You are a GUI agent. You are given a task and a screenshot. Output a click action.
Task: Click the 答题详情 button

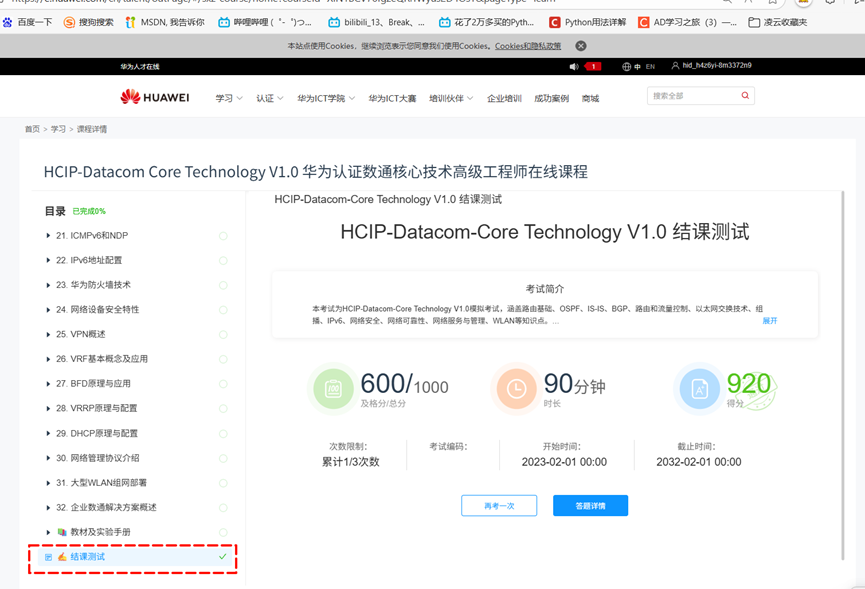pos(590,506)
